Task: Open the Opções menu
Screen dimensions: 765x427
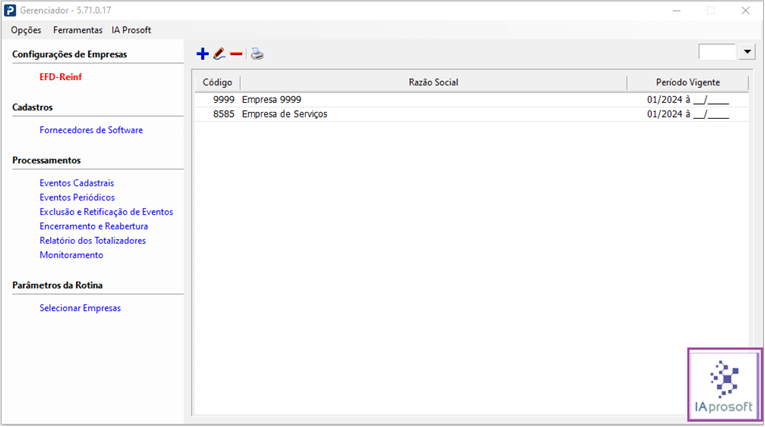Action: (26, 30)
